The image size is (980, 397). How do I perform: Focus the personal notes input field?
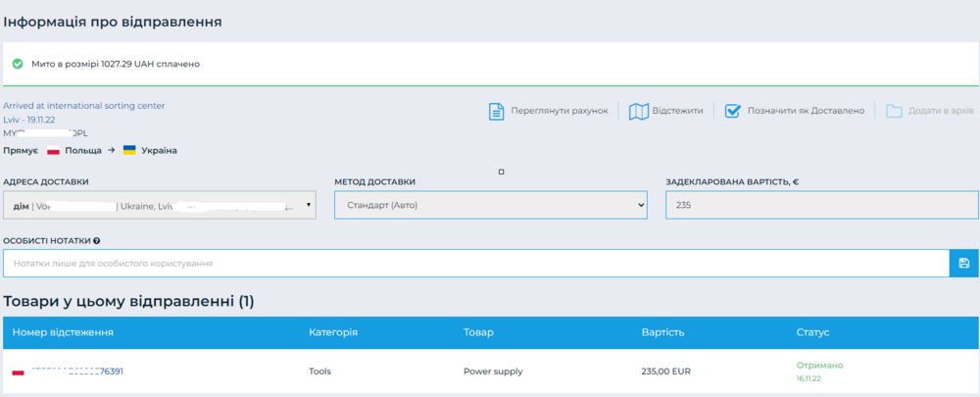(476, 263)
